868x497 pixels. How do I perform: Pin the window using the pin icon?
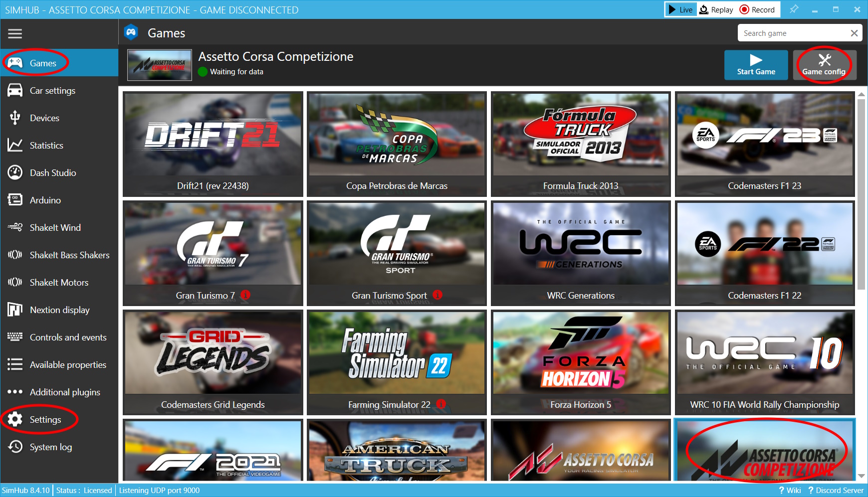[794, 9]
